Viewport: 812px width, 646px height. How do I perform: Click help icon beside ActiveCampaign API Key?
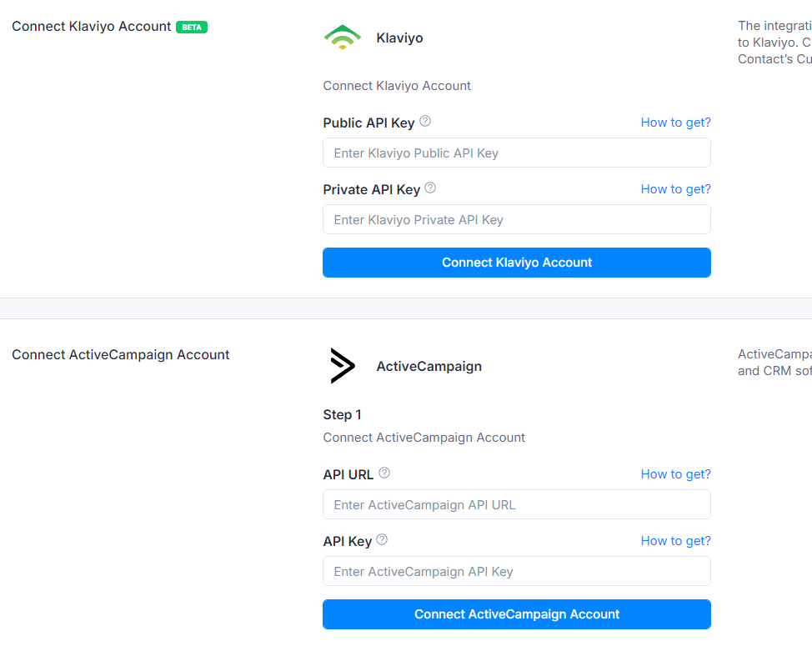tap(382, 539)
